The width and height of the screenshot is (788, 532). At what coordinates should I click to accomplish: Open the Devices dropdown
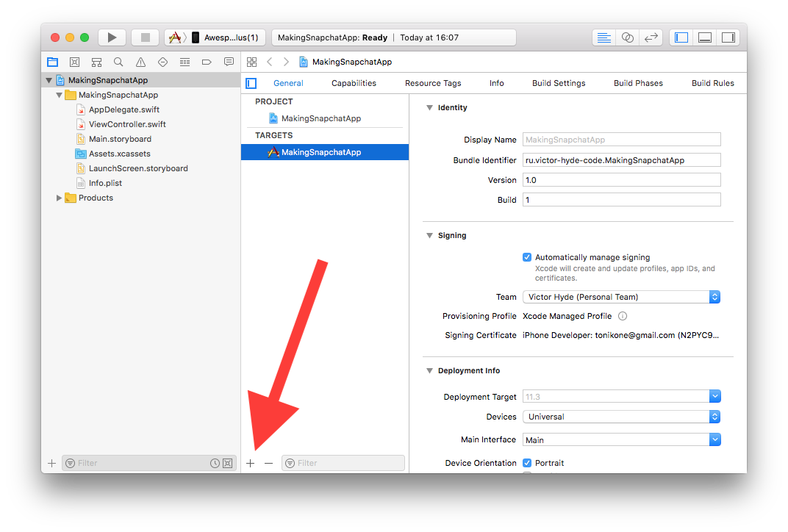[x=622, y=417]
